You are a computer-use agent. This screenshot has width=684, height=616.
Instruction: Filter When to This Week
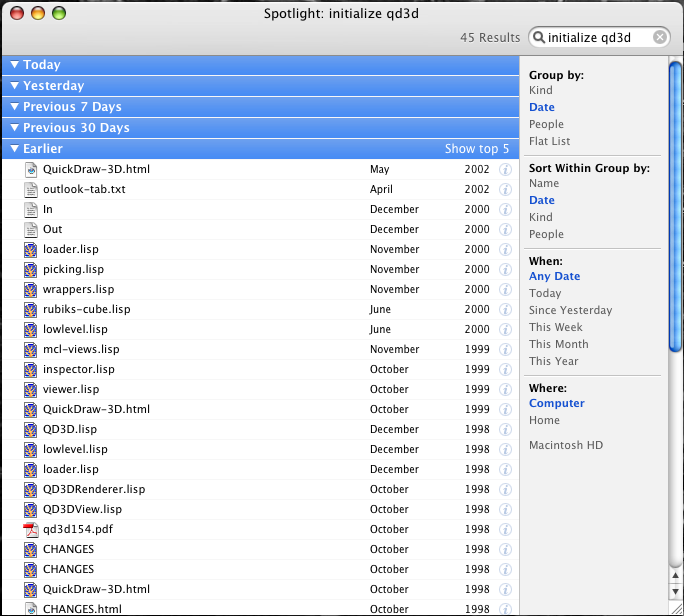[555, 327]
